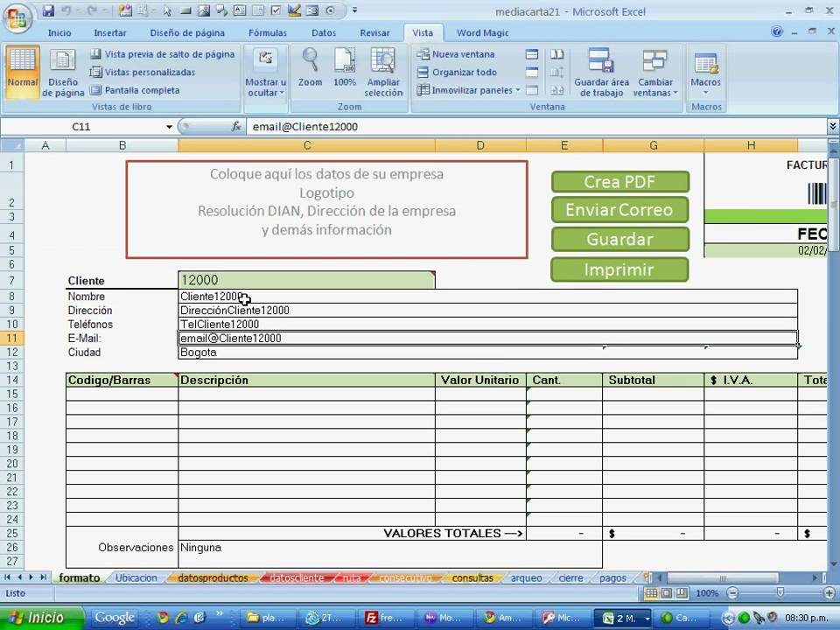The width and height of the screenshot is (840, 630).
Task: Undo last action in Quick Access toolbar
Action: click(x=66, y=10)
